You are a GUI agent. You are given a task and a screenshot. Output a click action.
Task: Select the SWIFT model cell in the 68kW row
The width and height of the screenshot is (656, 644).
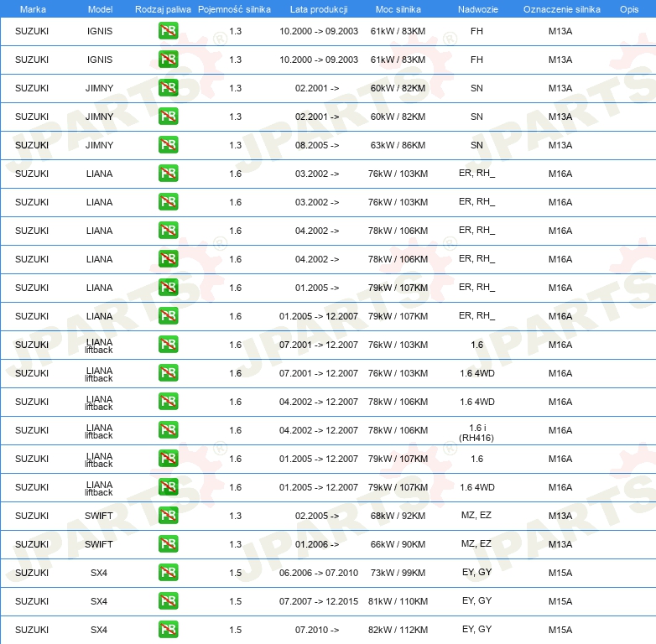[99, 516]
